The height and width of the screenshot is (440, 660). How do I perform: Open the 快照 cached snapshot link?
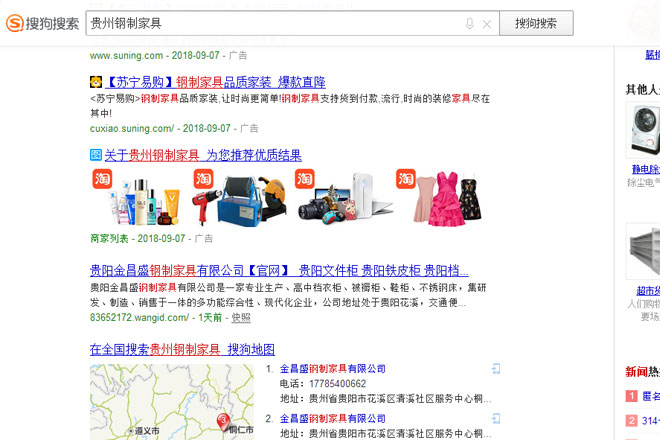point(241,317)
